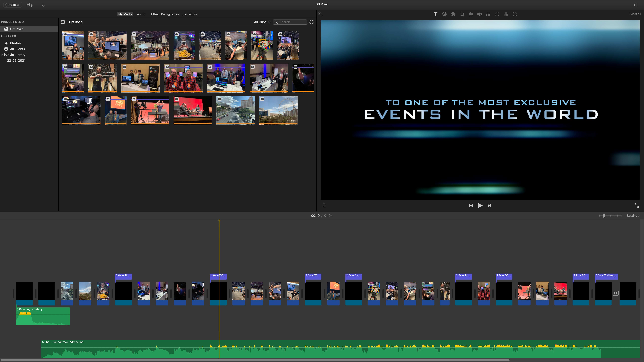Click the Off Road browser title
This screenshot has width=644, height=362.
(76, 22)
